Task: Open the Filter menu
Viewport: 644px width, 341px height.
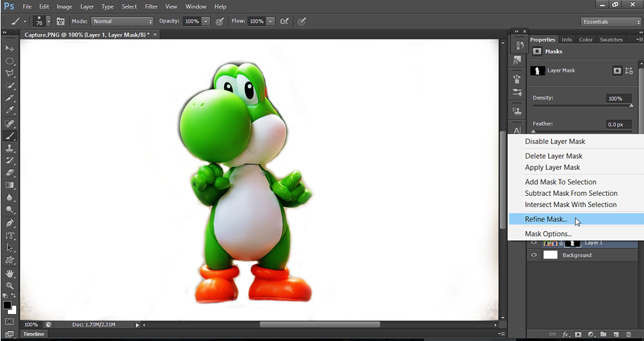Action: [x=151, y=6]
